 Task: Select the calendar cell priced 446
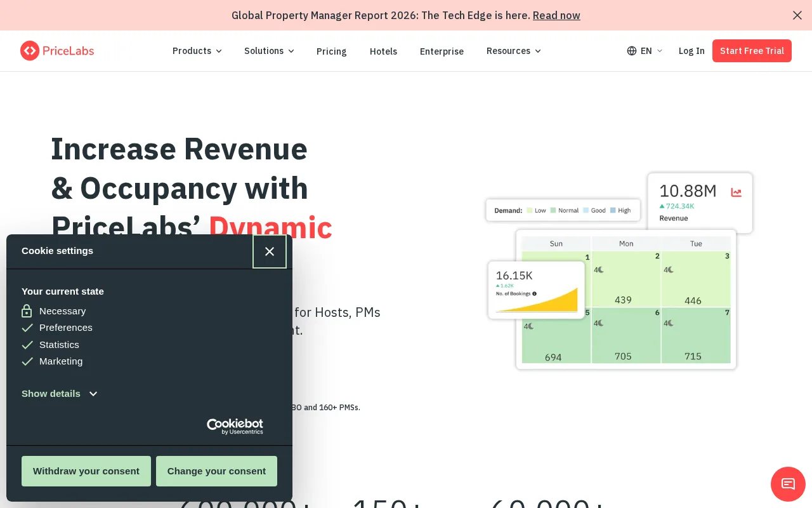click(x=696, y=279)
